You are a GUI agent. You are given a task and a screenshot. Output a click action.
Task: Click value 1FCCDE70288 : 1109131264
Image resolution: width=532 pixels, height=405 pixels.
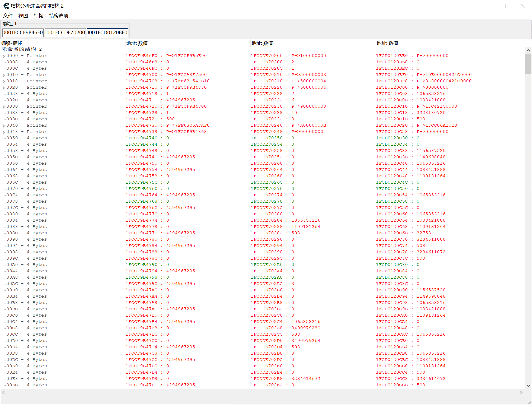point(286,227)
